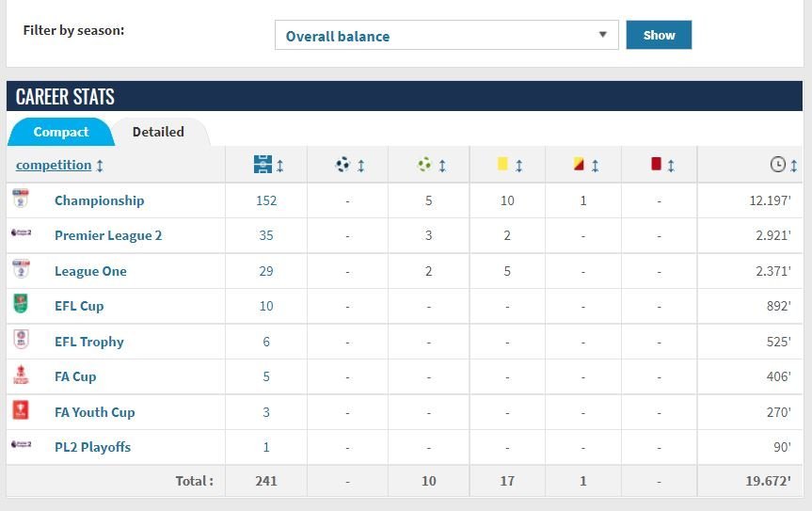Click the season dropdown arrow
The height and width of the screenshot is (511, 812).
click(x=603, y=36)
